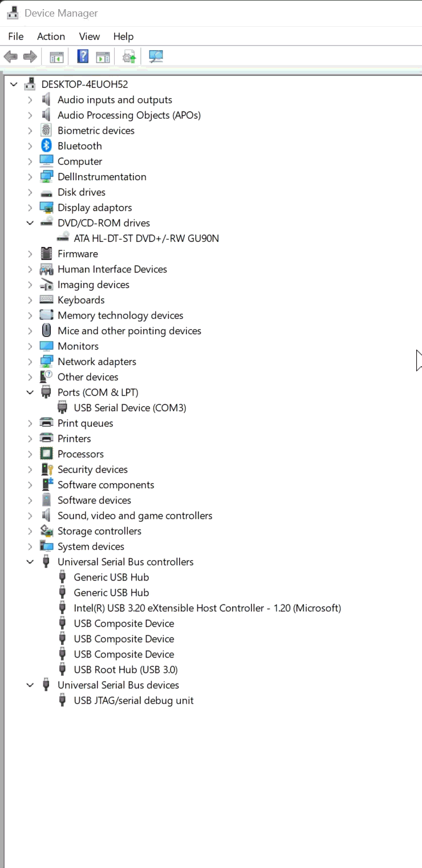
Task: Expand the Network adapters category
Action: [x=30, y=362]
